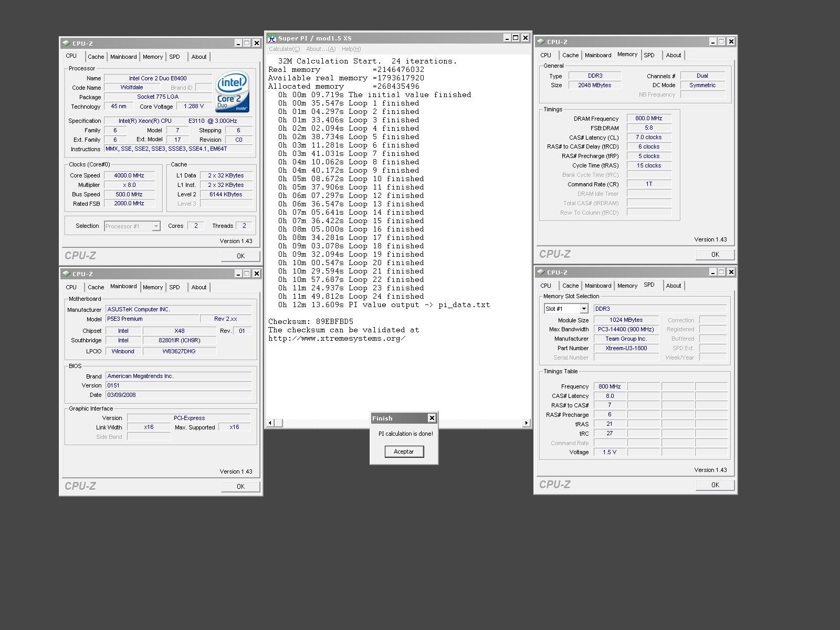
Task: Select Cache tab in Mainboard window
Action: pos(96,287)
